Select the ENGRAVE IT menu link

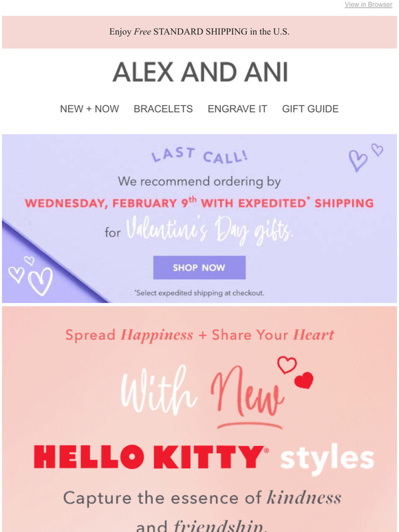(x=237, y=109)
